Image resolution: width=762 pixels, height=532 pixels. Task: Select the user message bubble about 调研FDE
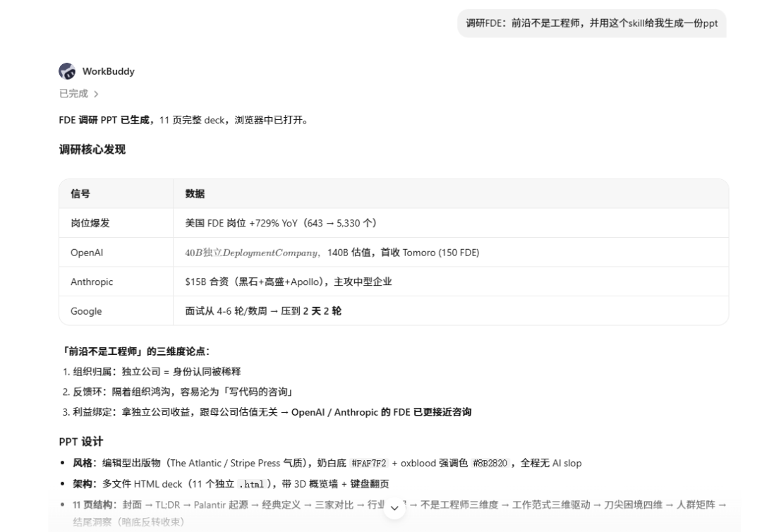(591, 23)
